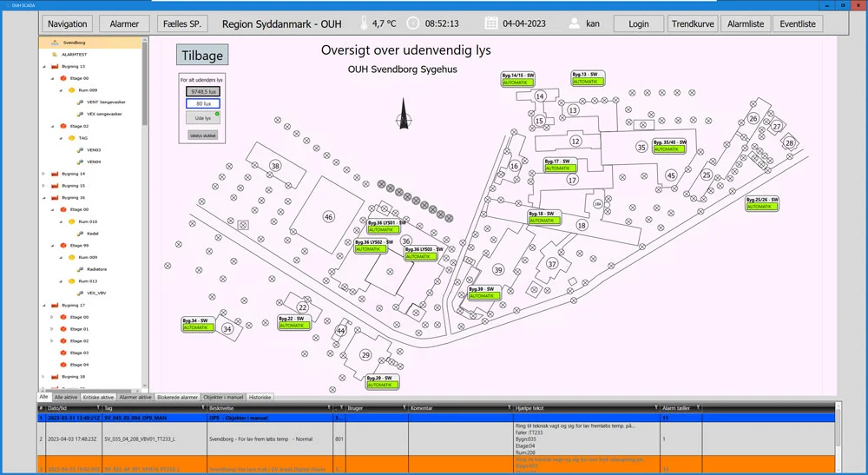This screenshot has width=868, height=475.
Task: Click the Bygning 13 factory icon
Action: pos(55,67)
